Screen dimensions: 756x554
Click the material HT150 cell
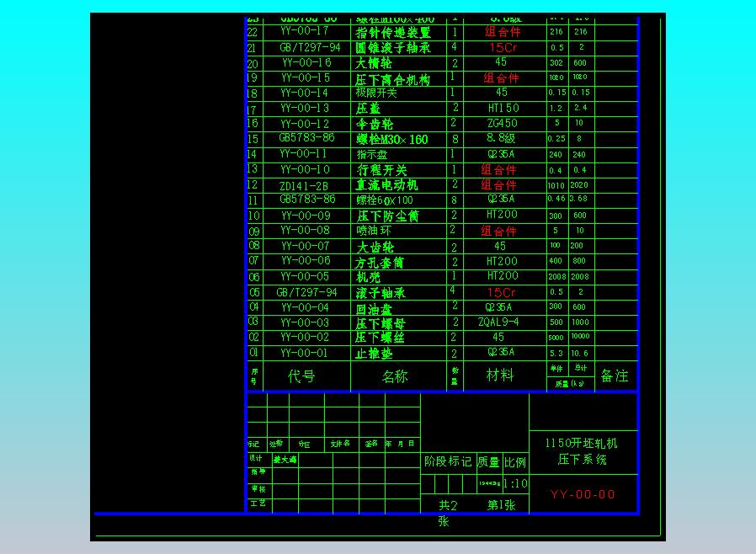503,109
